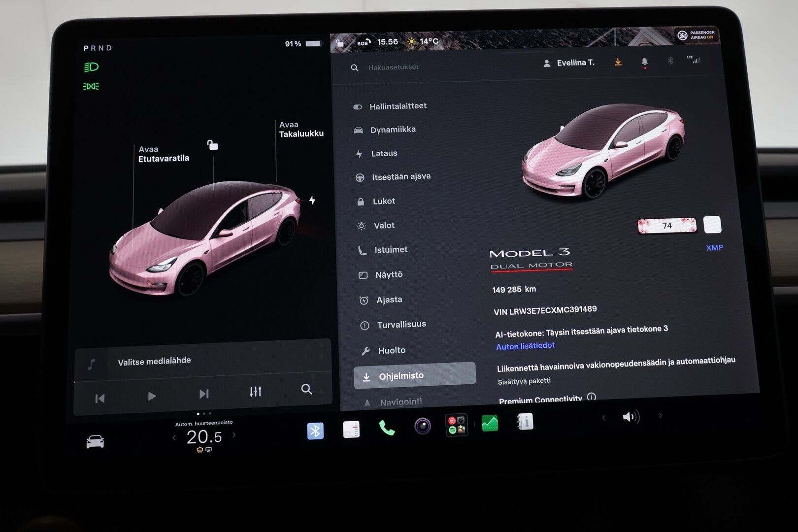The image size is (798, 532).
Task: Tap the parking lights indicator icon
Action: (x=91, y=87)
